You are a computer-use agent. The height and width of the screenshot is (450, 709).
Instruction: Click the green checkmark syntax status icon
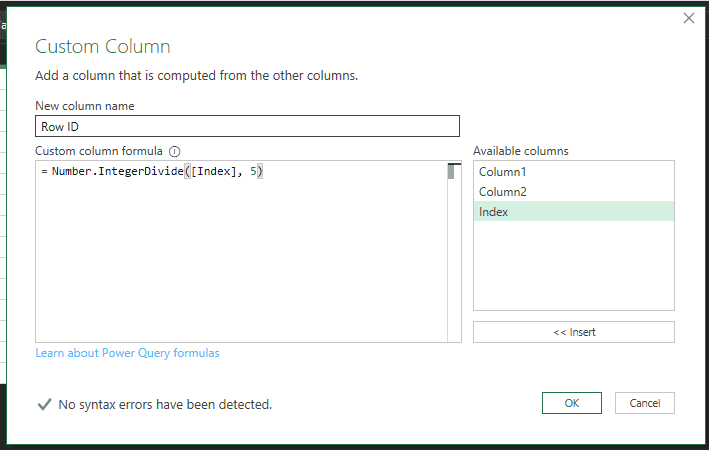click(44, 404)
